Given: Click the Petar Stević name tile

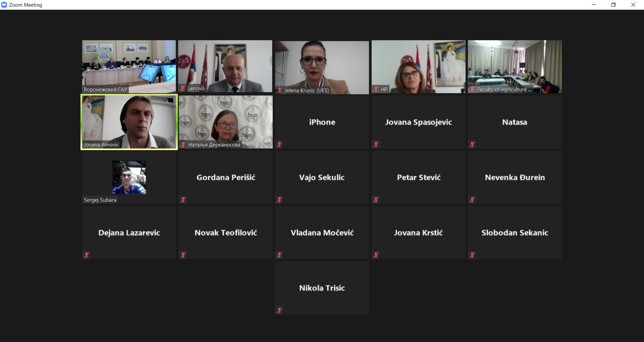Looking at the screenshot, I should pyautogui.click(x=418, y=177).
